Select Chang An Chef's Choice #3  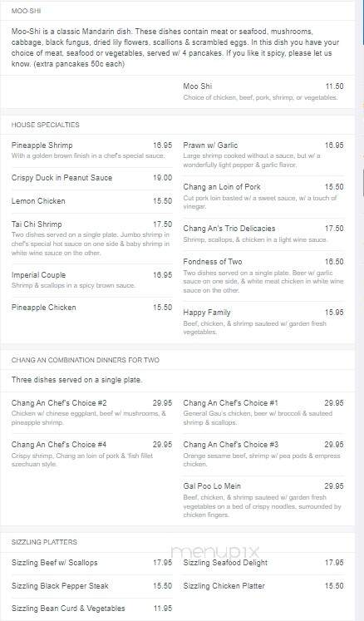(x=263, y=454)
